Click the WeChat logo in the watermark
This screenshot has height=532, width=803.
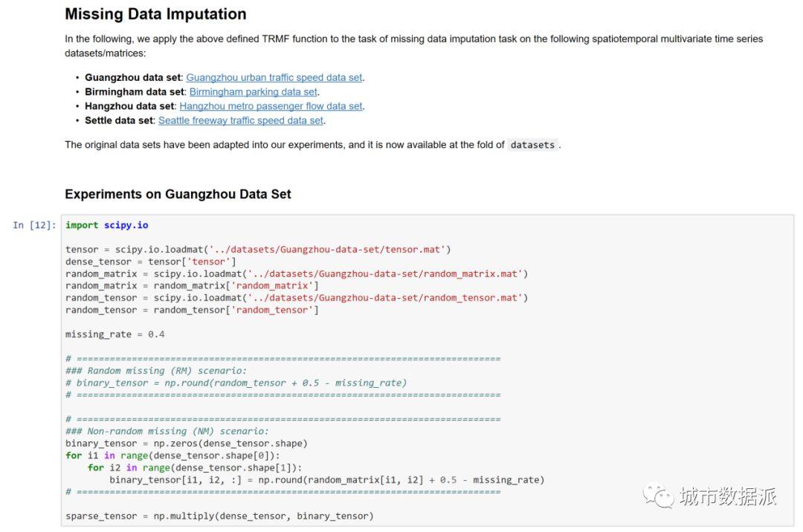click(659, 495)
